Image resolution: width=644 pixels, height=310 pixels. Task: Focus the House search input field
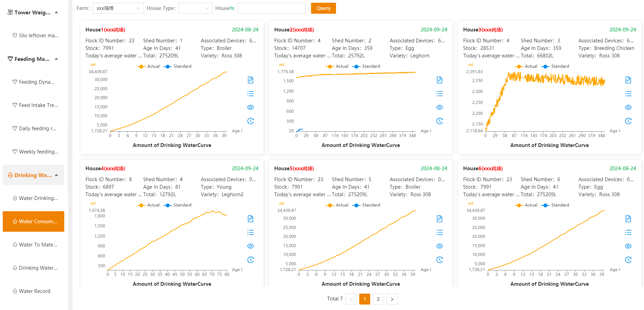click(271, 8)
